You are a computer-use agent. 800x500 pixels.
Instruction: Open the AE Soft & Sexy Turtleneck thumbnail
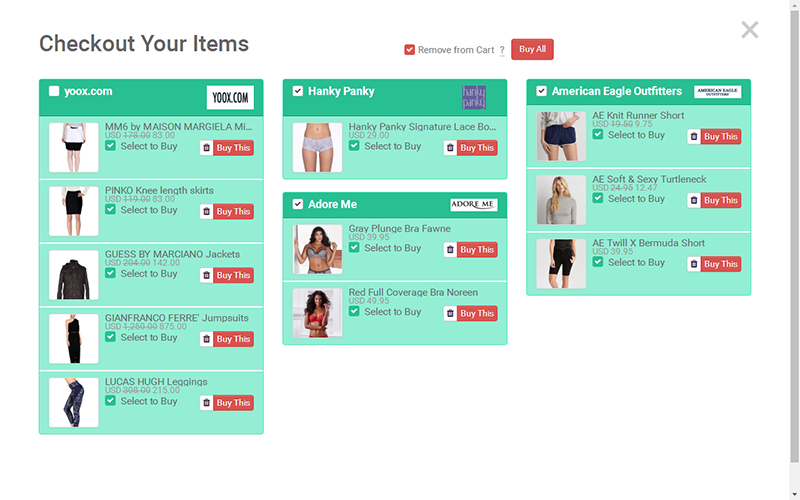pyautogui.click(x=561, y=200)
